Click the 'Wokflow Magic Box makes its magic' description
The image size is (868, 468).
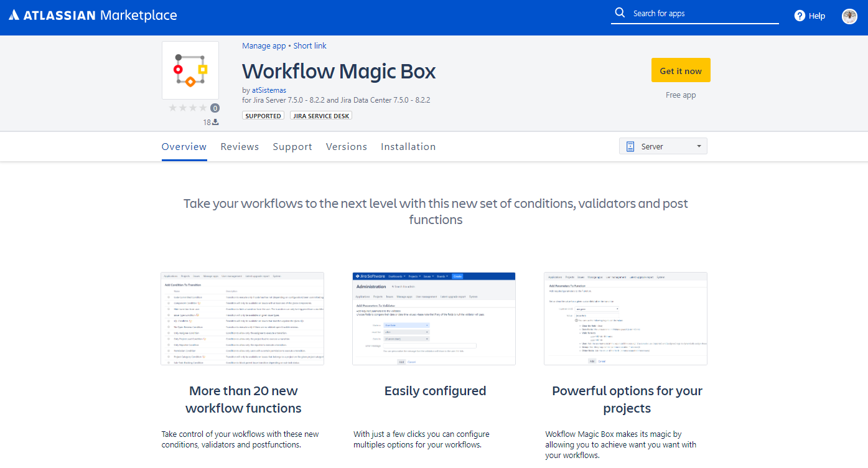[621, 445]
